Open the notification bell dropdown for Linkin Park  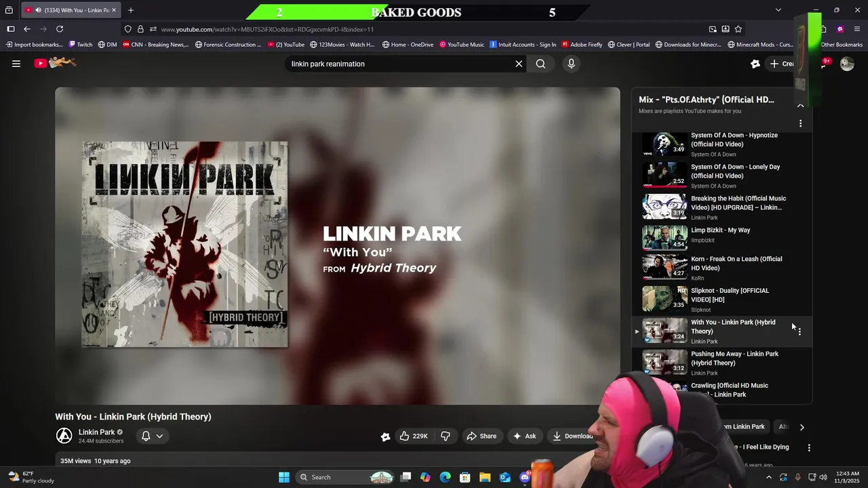tap(152, 436)
